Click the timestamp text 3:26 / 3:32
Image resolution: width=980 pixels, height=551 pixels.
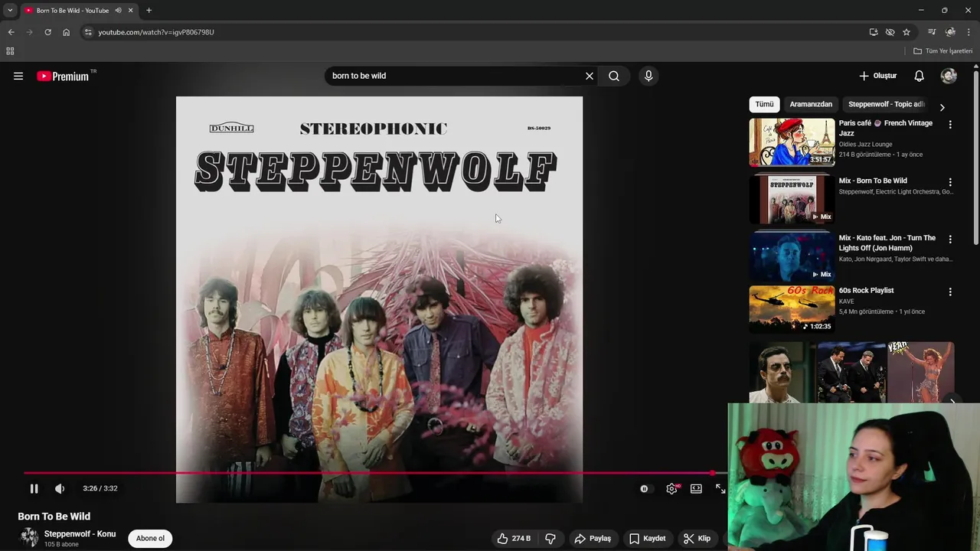tap(100, 488)
